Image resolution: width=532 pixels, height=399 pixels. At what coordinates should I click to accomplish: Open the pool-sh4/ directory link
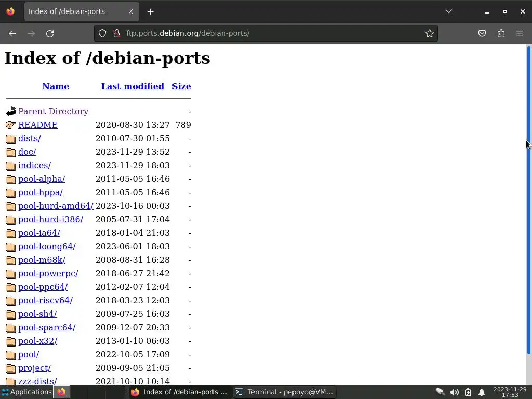[x=37, y=314]
